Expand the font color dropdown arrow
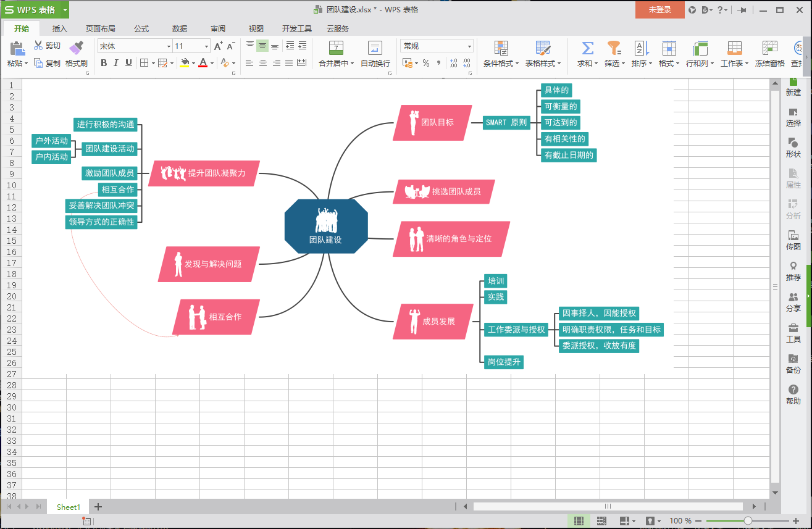Screen dimensions: 812x529 pyautogui.click(x=212, y=64)
